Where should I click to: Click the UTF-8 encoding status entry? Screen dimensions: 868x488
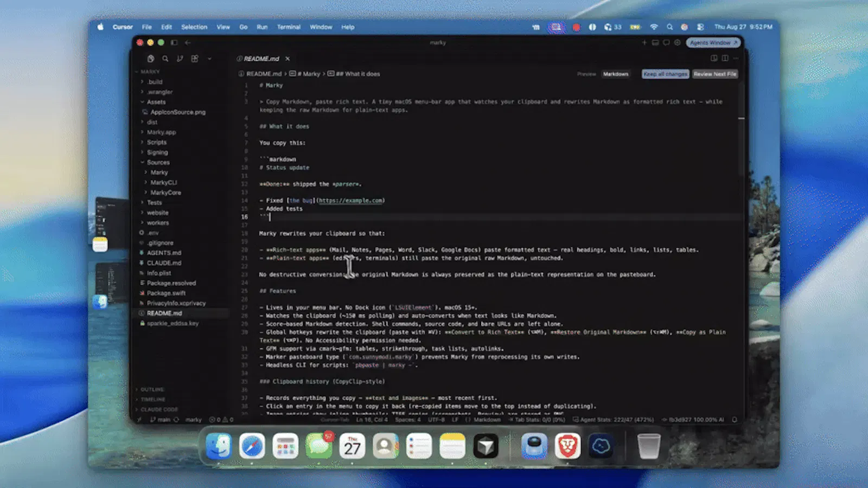coord(436,420)
